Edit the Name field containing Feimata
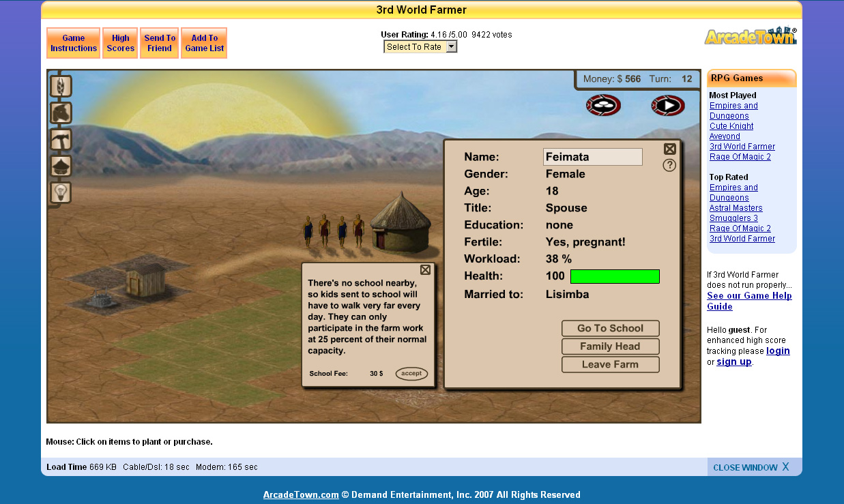This screenshot has height=504, width=844. click(593, 157)
